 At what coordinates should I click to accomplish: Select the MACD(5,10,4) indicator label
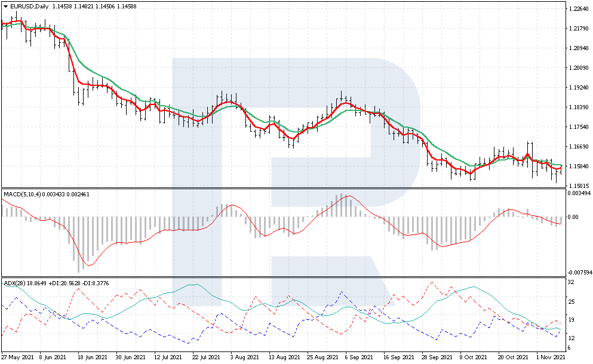click(23, 195)
